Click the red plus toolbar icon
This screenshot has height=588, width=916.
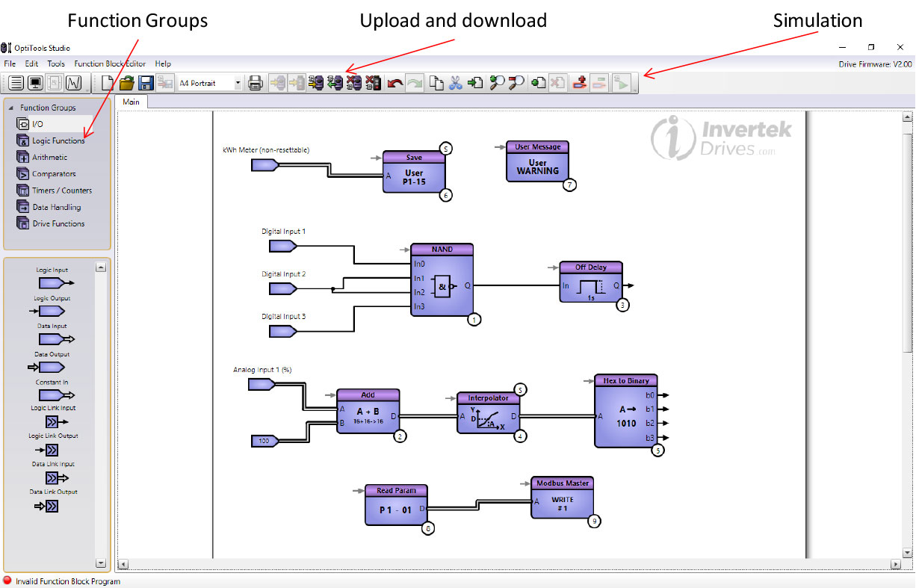coord(579,83)
